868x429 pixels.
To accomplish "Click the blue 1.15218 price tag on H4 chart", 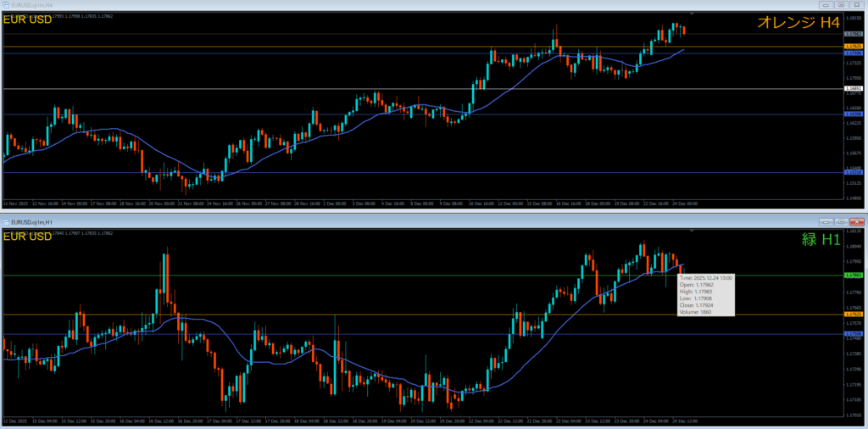I will pyautogui.click(x=853, y=172).
